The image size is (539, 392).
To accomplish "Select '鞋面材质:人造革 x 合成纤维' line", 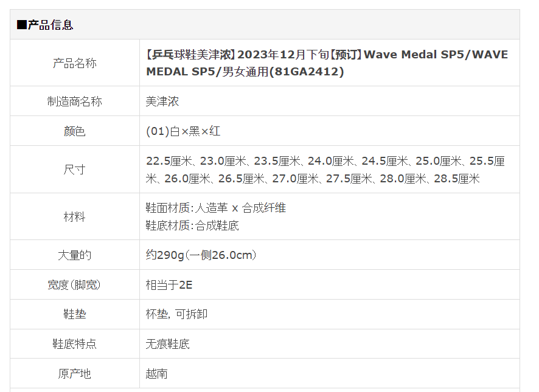I will tap(216, 208).
